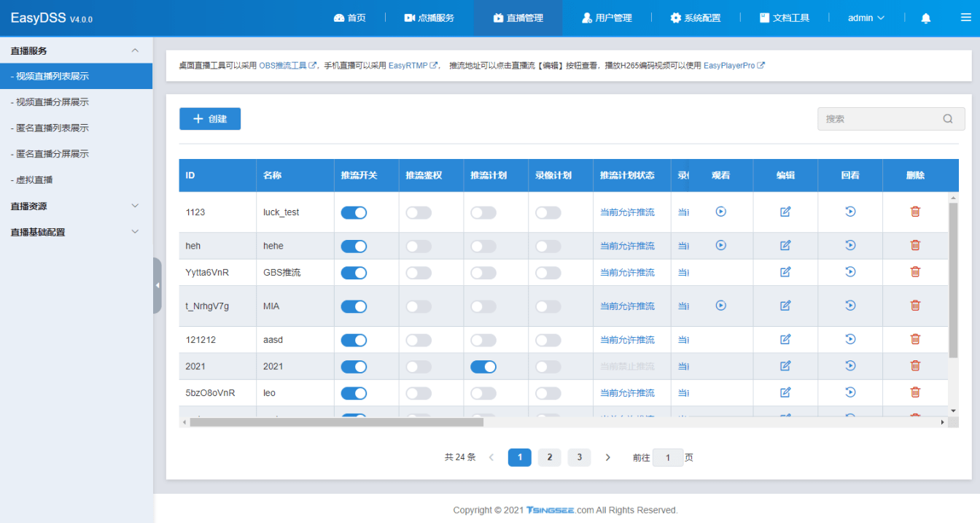The height and width of the screenshot is (523, 980).
Task: Go to page 2 in pagination
Action: (550, 457)
